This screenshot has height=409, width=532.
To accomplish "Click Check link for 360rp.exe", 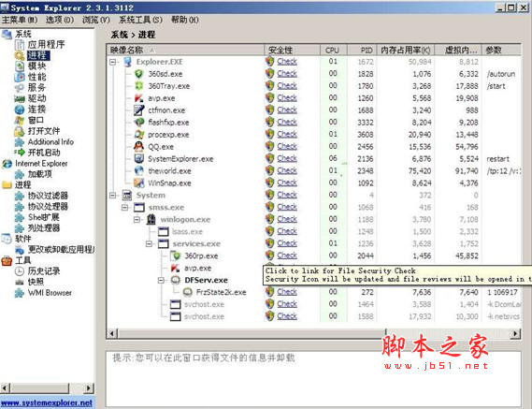I will [x=287, y=256].
